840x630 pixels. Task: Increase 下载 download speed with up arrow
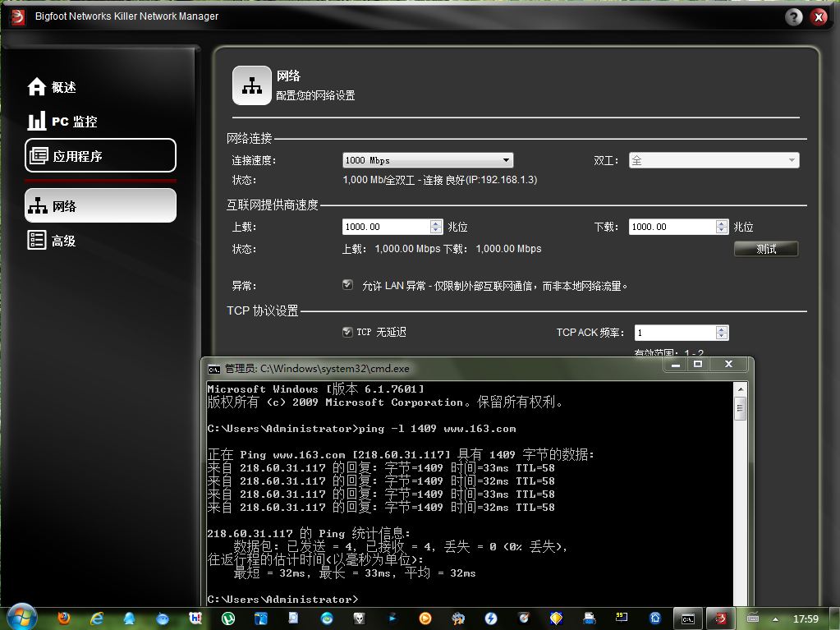(722, 223)
